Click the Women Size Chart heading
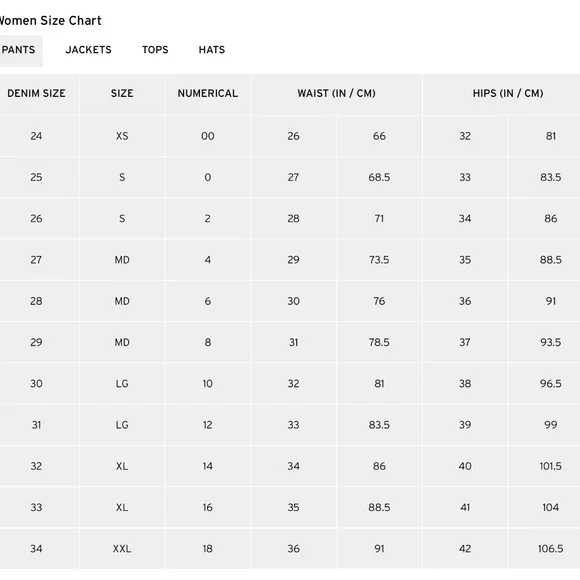The height and width of the screenshot is (580, 580). pos(50,21)
